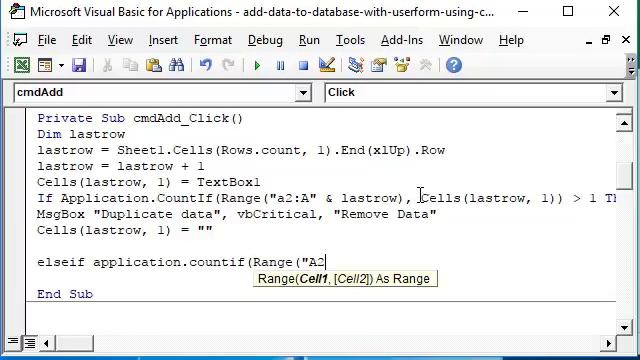640x360 pixels.
Task: Open the Add-Ins menu
Action: coord(402,40)
